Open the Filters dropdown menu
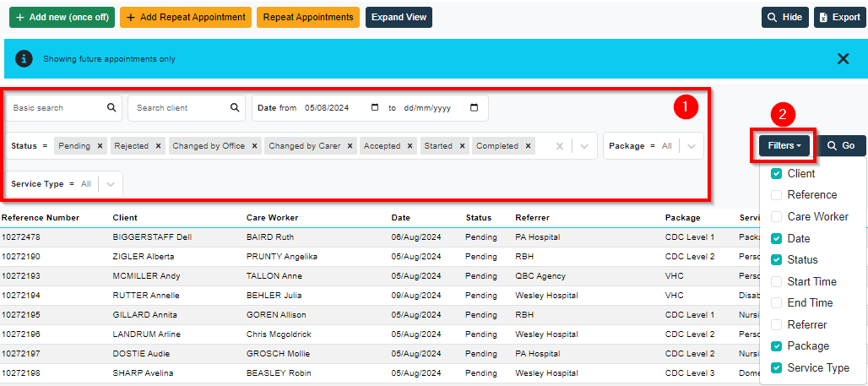868x386 pixels. pyautogui.click(x=784, y=145)
